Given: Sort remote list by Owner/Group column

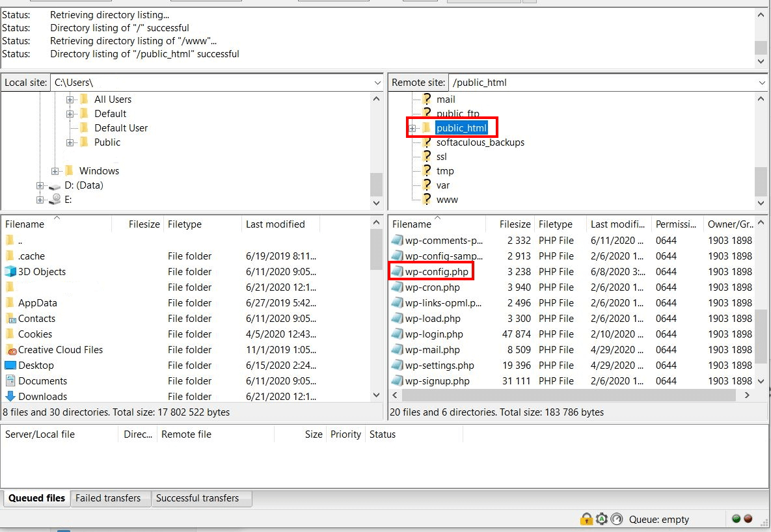Looking at the screenshot, I should pos(730,224).
